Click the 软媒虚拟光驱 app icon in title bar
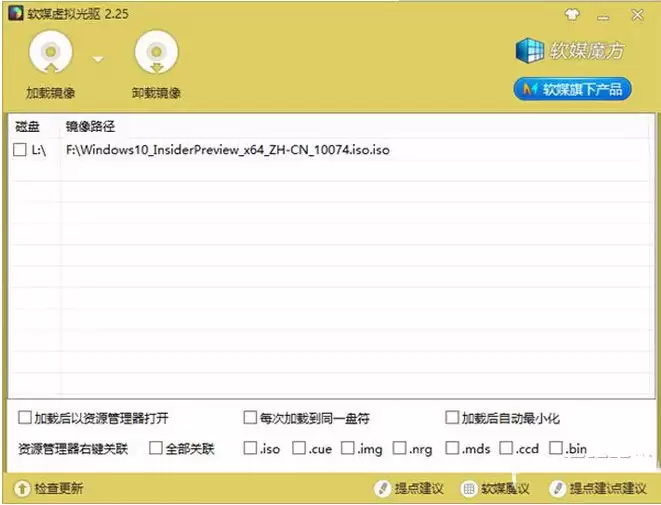Viewport: 661px width, 505px height. [16, 13]
